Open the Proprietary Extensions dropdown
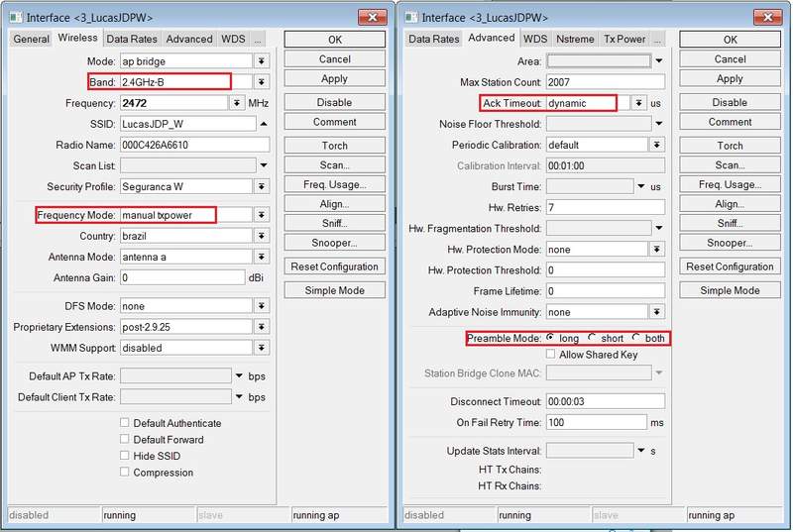 (x=262, y=327)
